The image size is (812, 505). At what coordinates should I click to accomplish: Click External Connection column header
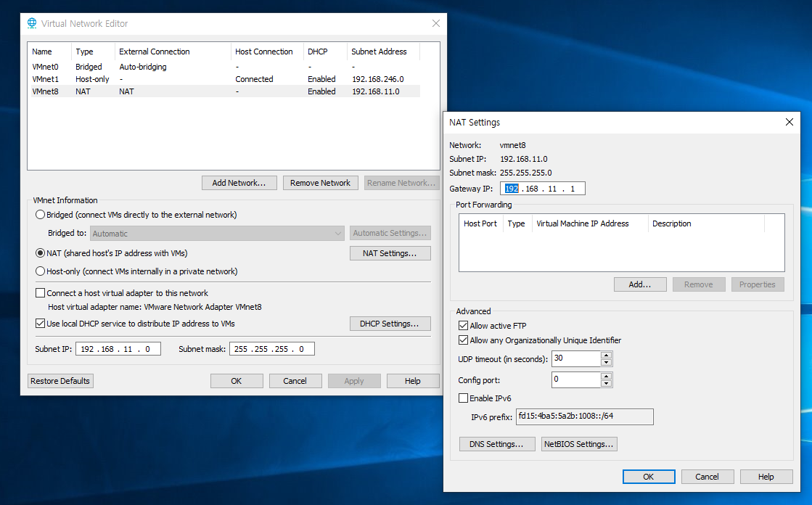(173, 52)
